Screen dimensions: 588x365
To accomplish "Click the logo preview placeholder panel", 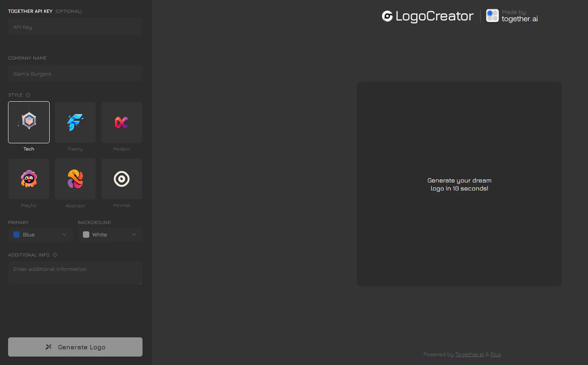I will click(x=460, y=184).
